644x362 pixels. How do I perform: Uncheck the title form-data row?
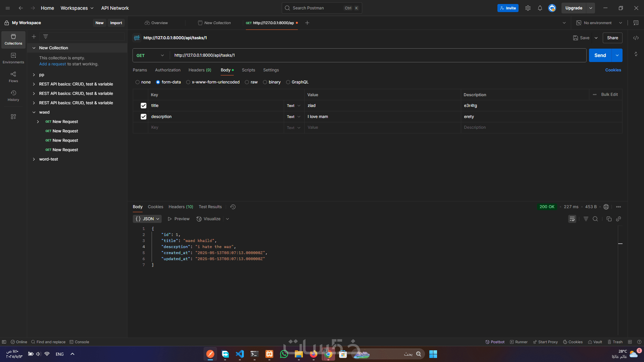pyautogui.click(x=144, y=106)
